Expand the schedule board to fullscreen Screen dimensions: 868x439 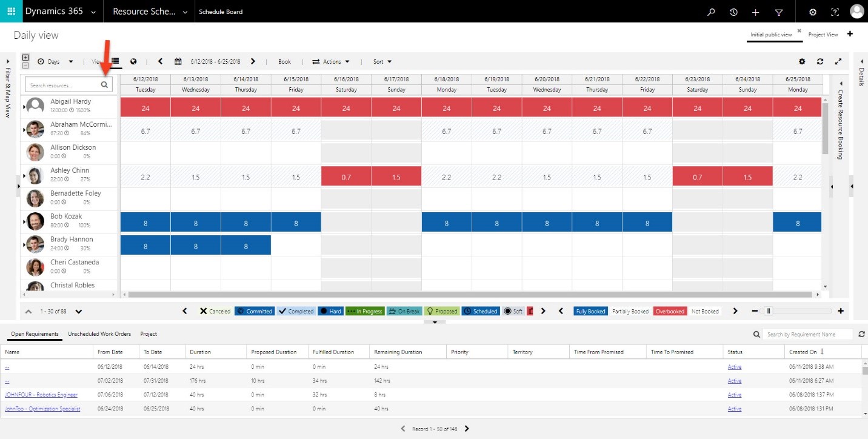(838, 61)
